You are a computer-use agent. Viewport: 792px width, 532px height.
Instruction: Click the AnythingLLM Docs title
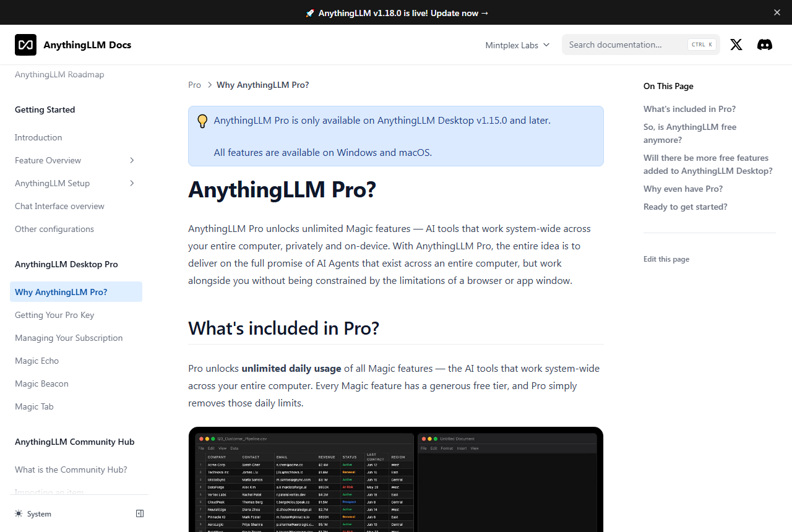87,45
